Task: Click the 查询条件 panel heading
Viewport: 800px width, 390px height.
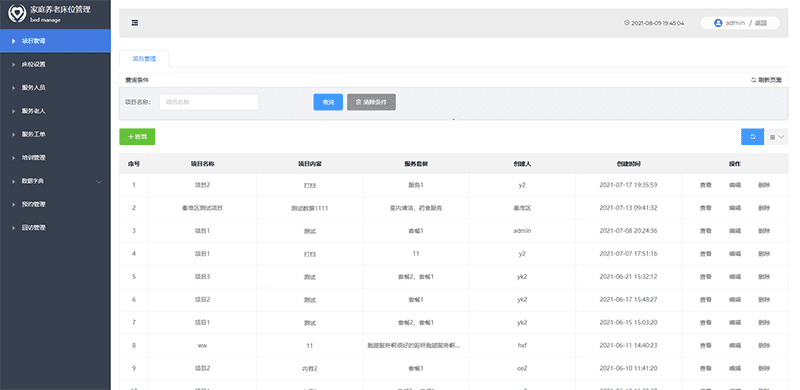Action: pyautogui.click(x=137, y=80)
